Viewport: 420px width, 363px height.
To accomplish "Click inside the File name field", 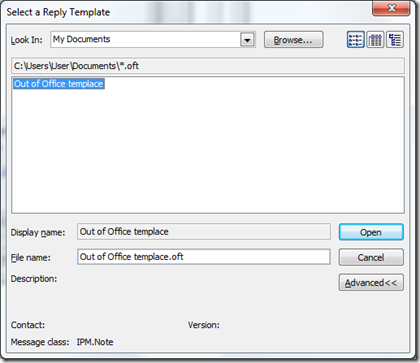I will 204,257.
